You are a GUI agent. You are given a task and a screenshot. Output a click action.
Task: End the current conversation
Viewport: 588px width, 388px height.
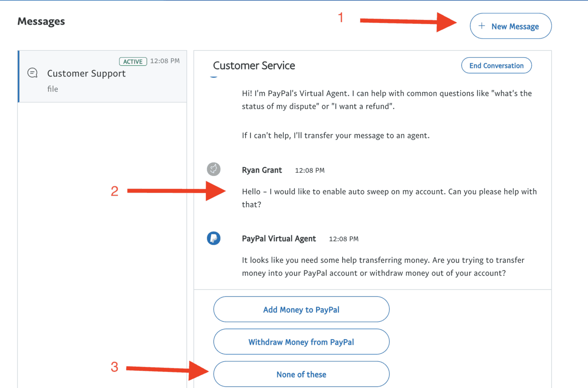[496, 65]
